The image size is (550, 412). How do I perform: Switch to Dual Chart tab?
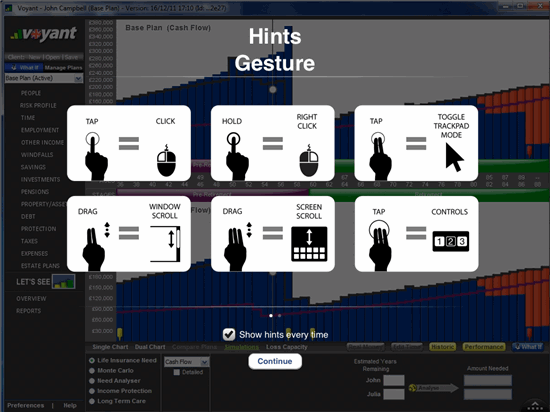pos(150,347)
